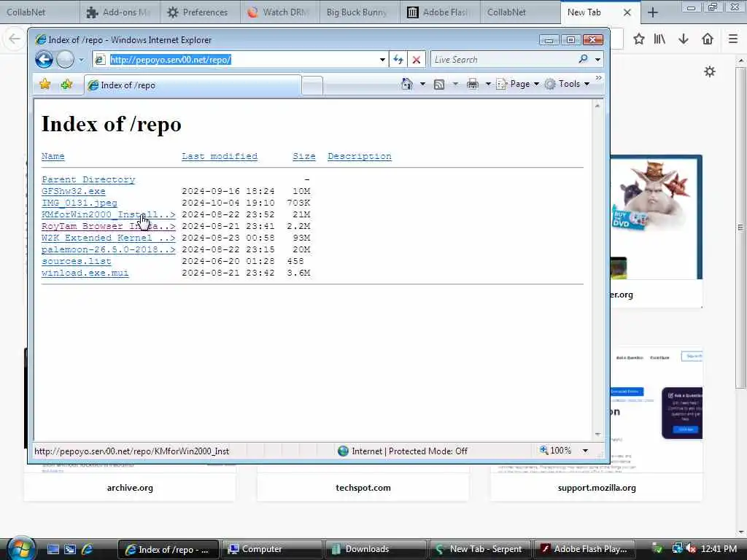Close the New Tab tab
747x560 pixels.
click(x=627, y=12)
